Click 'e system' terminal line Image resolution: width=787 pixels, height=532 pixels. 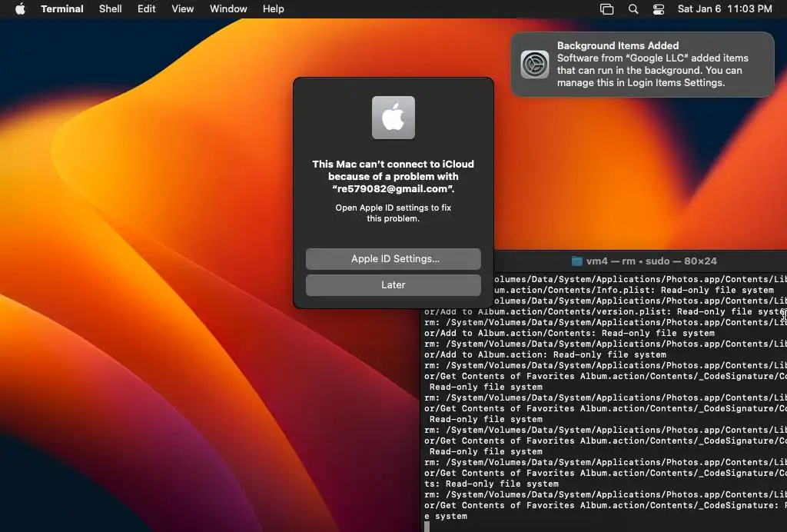click(x=446, y=516)
